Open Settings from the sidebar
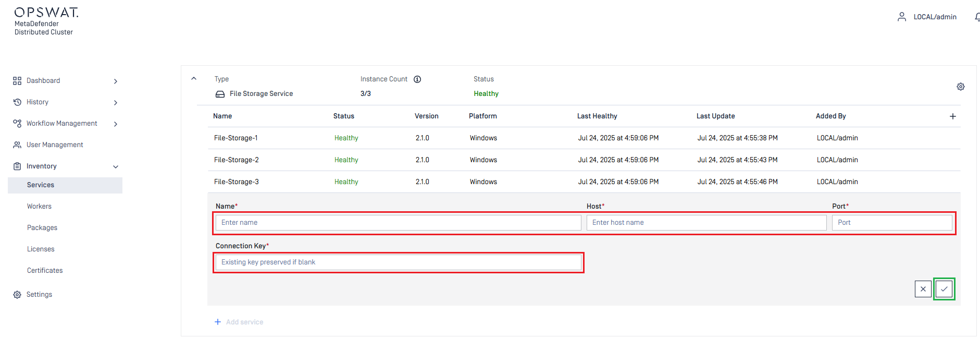The height and width of the screenshot is (338, 980). (39, 295)
